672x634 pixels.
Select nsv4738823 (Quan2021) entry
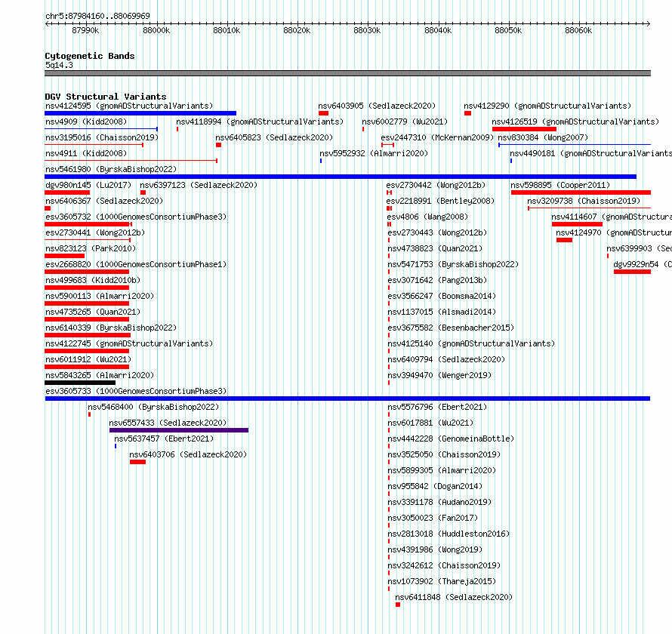tap(435, 248)
